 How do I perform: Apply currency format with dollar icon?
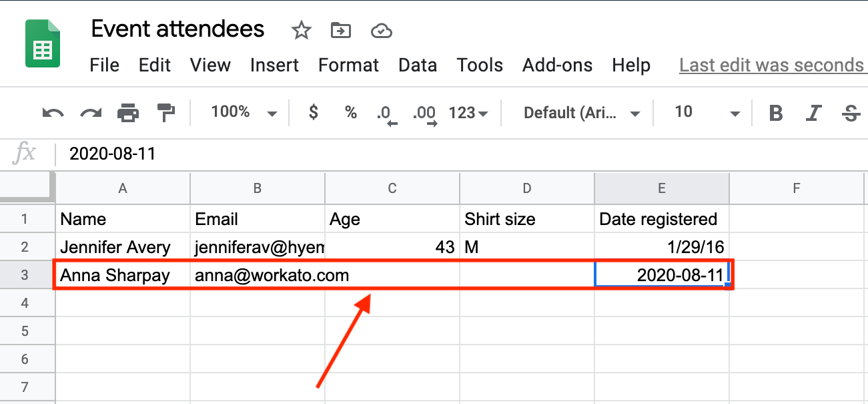[x=312, y=112]
